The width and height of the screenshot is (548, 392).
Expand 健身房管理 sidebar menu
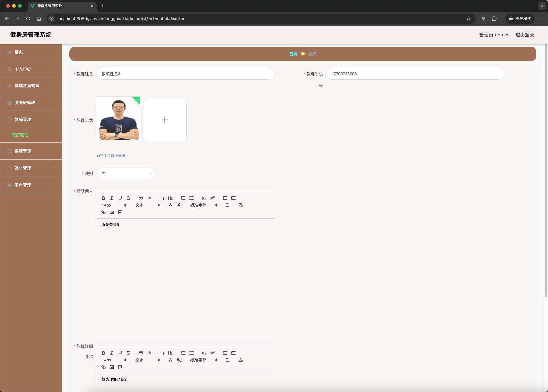pos(31,103)
